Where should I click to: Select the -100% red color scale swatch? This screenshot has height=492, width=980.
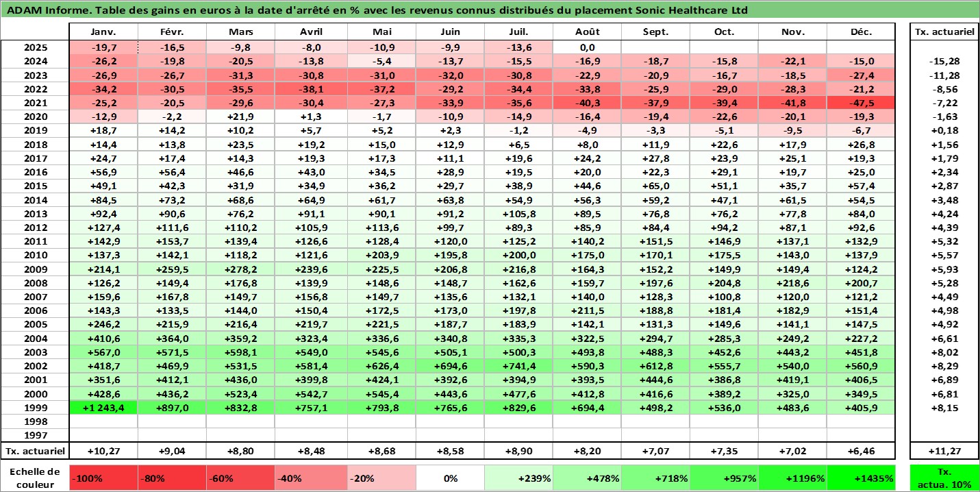[x=104, y=478]
